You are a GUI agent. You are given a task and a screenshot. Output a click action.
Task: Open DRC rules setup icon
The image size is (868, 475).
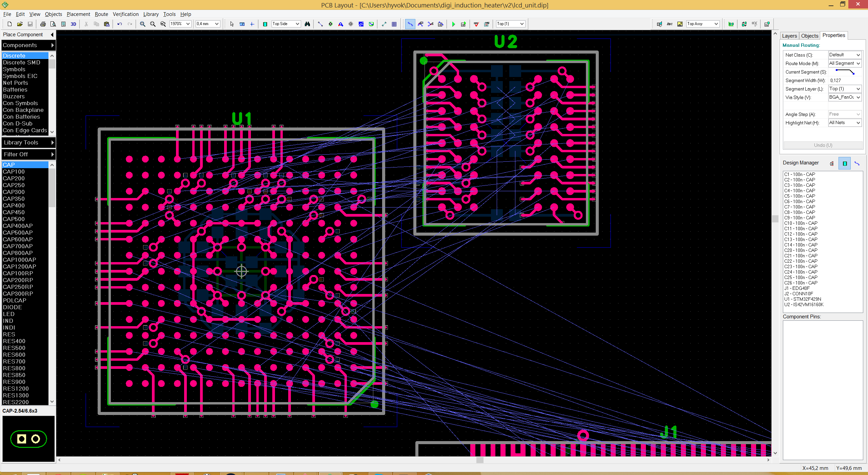(x=487, y=24)
